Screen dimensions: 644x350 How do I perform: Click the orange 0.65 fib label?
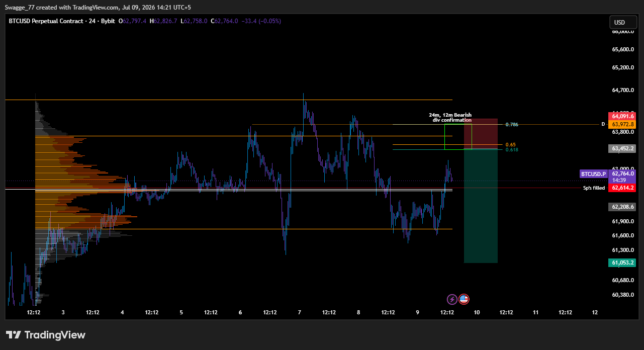pyautogui.click(x=511, y=144)
